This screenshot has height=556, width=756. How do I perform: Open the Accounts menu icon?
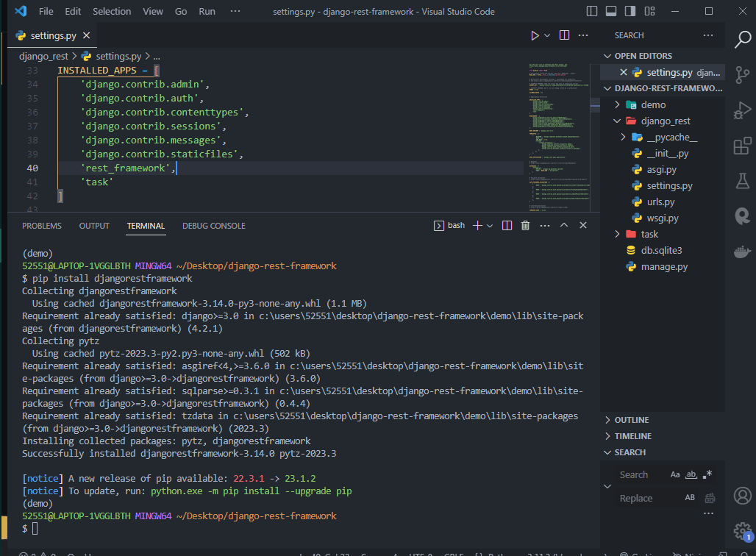(x=743, y=496)
